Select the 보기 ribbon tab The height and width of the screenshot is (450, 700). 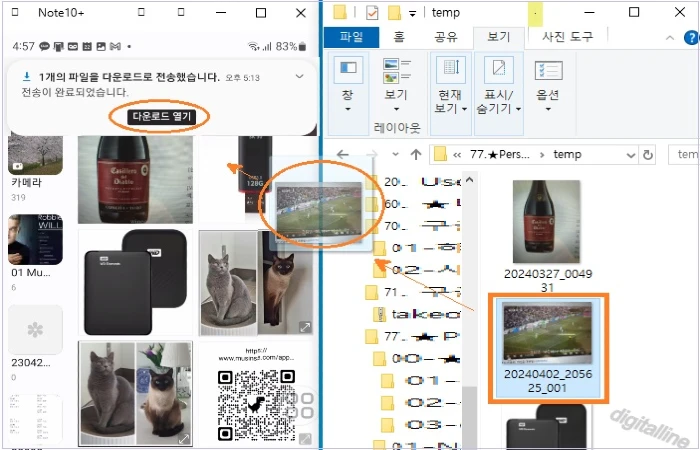[x=499, y=38]
